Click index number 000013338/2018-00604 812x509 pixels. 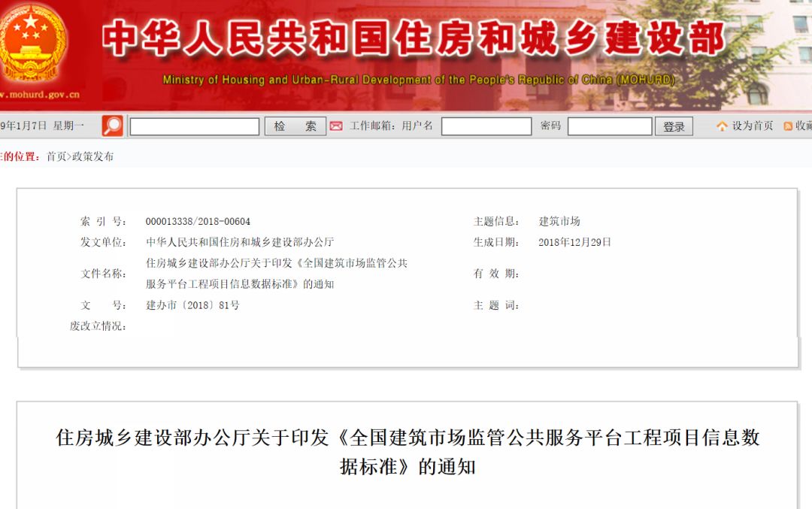[198, 222]
